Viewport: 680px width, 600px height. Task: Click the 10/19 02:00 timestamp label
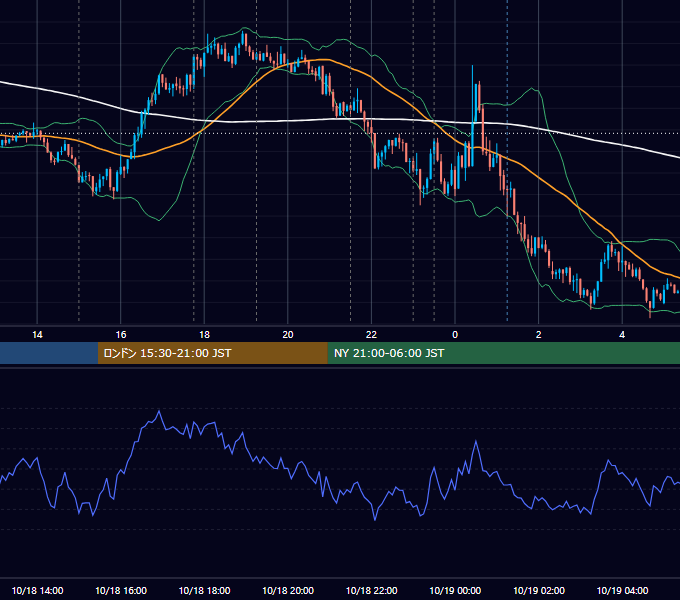pyautogui.click(x=539, y=590)
